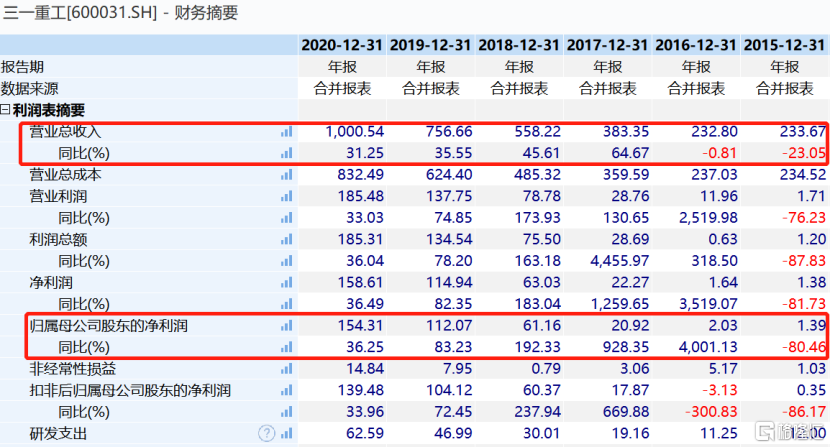Select the 558.22 revenue cell
830x448 pixels.
[537, 132]
